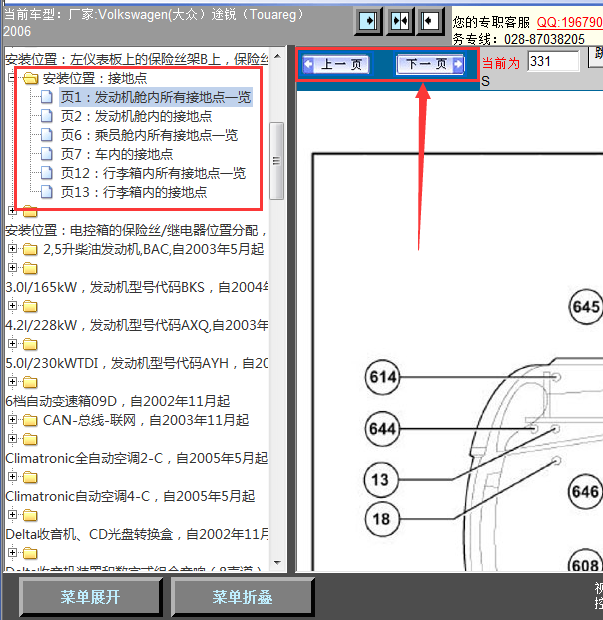Click folder icon of 2,5升柴油发动机,BAC

tap(30, 250)
